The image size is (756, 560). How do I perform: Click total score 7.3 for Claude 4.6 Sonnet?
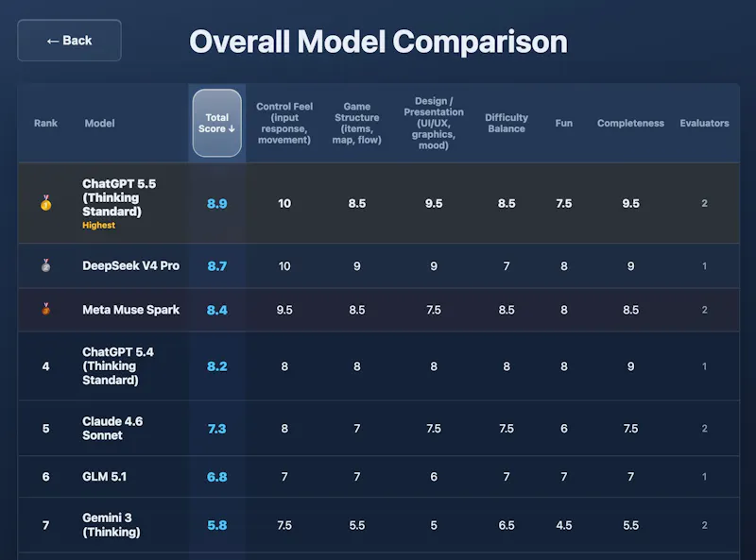(217, 429)
